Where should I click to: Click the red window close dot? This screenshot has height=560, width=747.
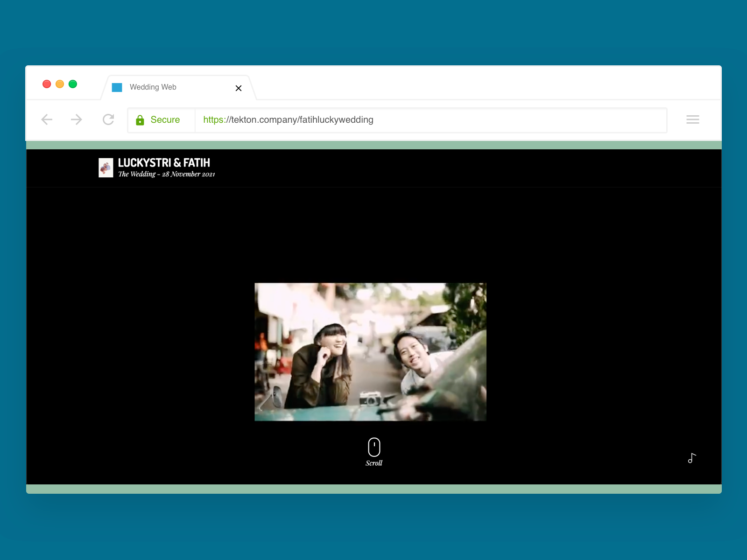(x=47, y=84)
